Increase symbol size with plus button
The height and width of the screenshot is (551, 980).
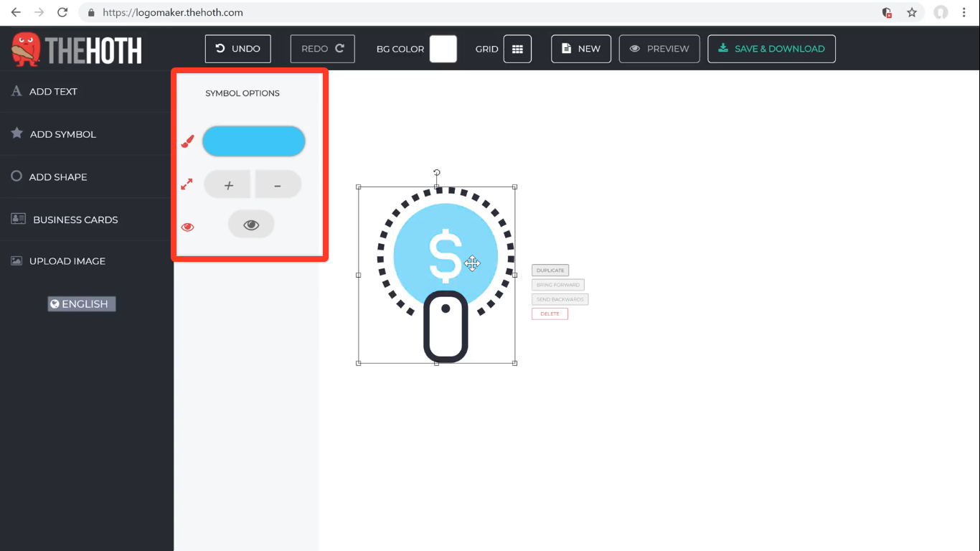point(228,184)
